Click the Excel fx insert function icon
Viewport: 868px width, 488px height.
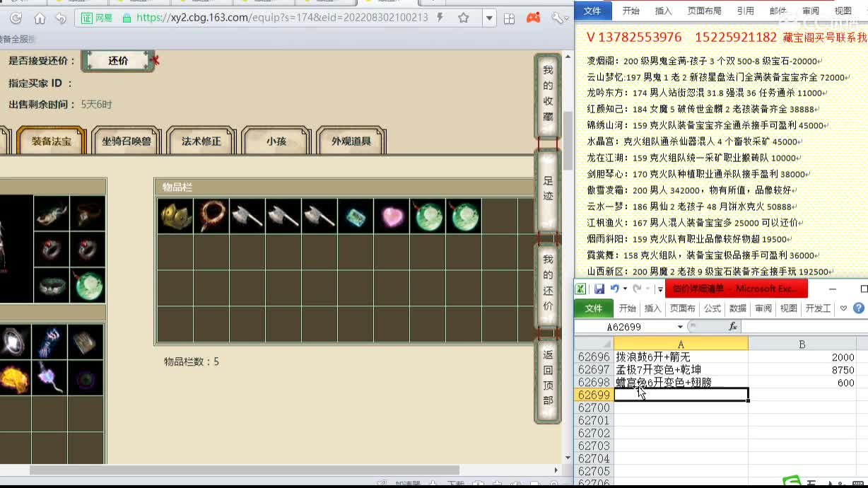[733, 327]
